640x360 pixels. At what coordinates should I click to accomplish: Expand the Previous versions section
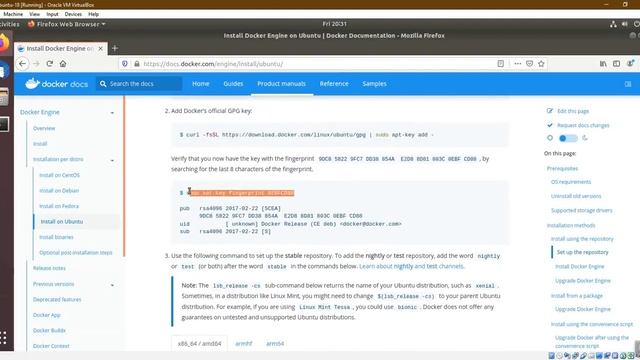112,284
